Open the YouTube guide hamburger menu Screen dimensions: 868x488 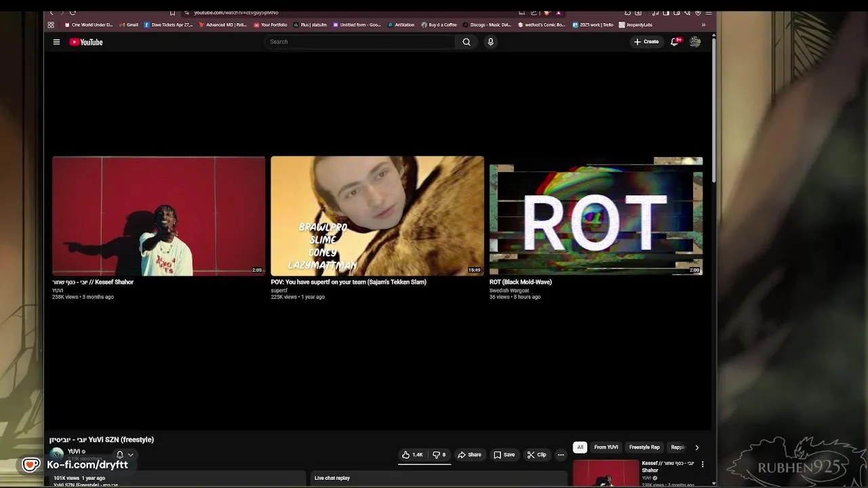[x=56, y=42]
